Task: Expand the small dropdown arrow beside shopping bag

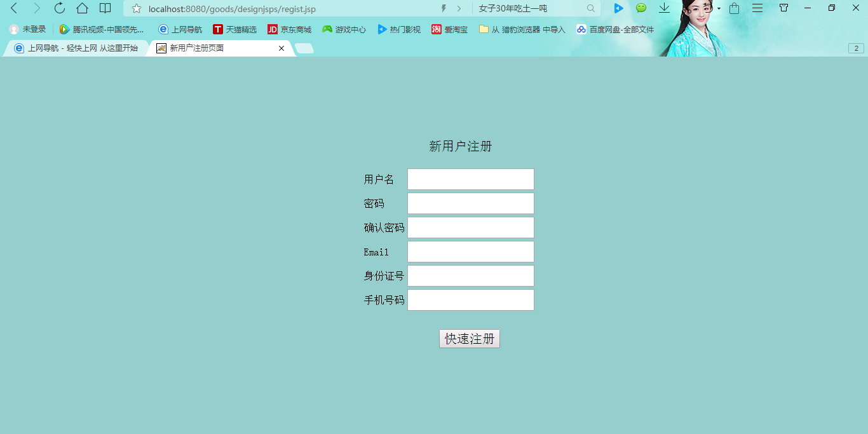Action: (719, 9)
